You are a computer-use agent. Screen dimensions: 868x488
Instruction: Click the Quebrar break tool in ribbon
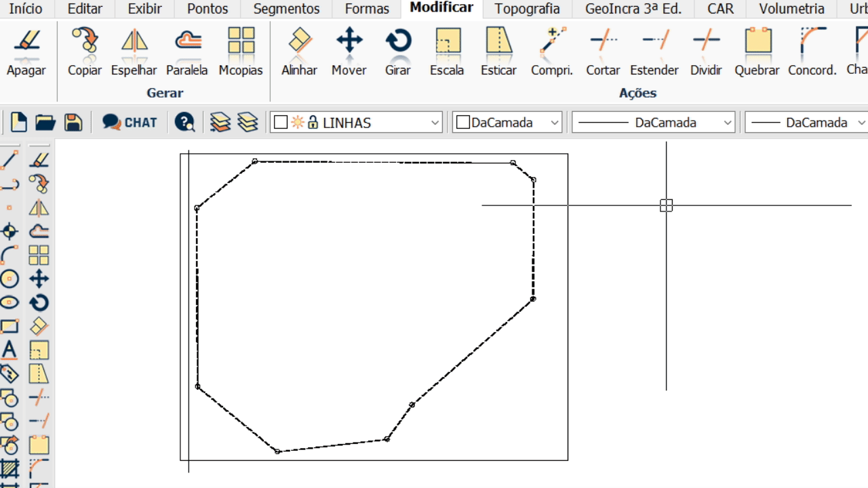tap(757, 51)
